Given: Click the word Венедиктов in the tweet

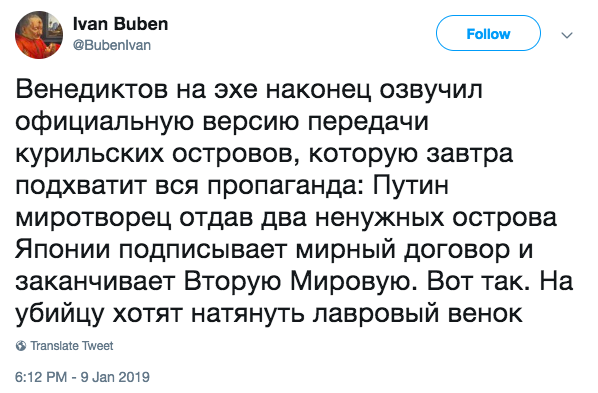Looking at the screenshot, I should coord(92,91).
